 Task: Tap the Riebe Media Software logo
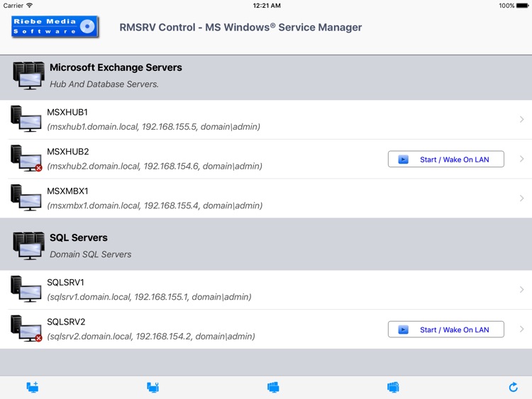[x=55, y=26]
